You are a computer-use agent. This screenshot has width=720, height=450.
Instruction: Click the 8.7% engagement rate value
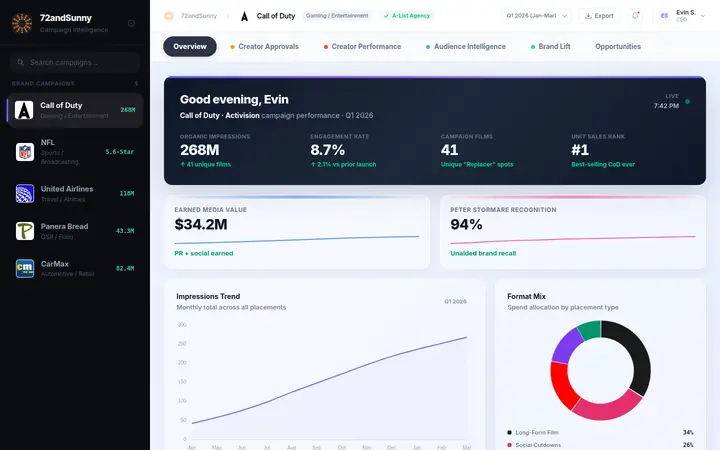click(x=327, y=150)
